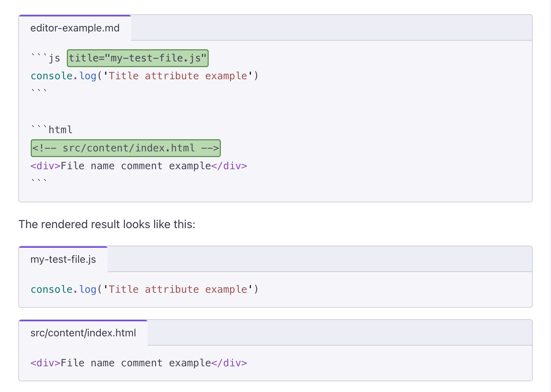Screen dimensions: 551x392
Task: Select the src/content/index.html tab
Action: point(83,333)
